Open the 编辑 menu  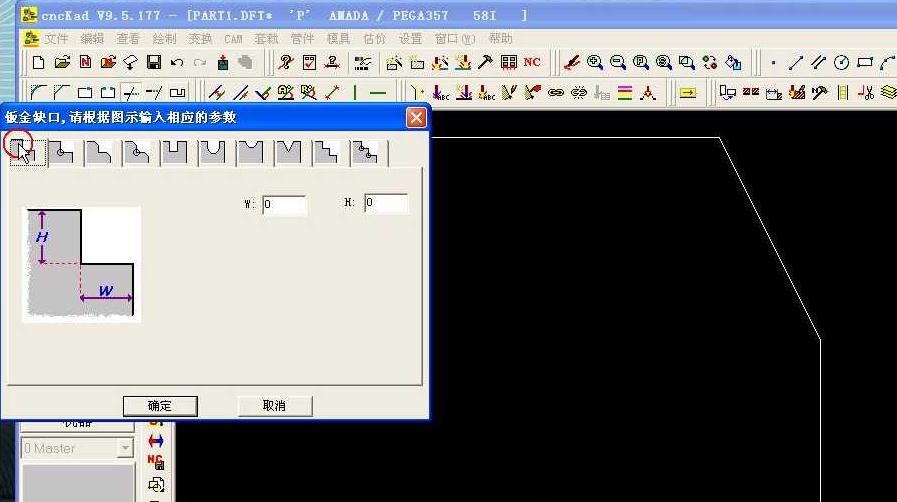pos(92,38)
